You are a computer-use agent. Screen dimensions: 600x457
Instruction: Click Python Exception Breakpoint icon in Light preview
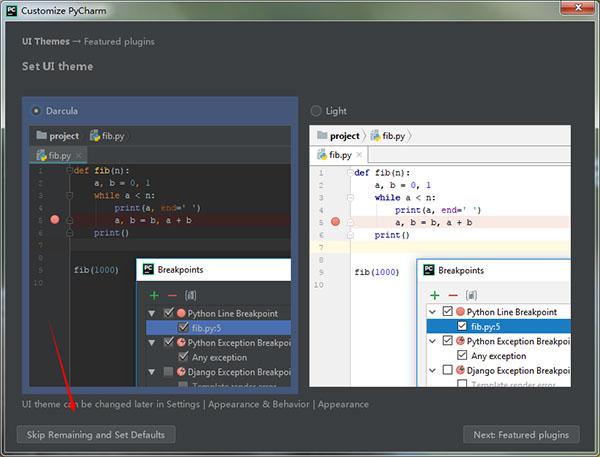tap(460, 341)
